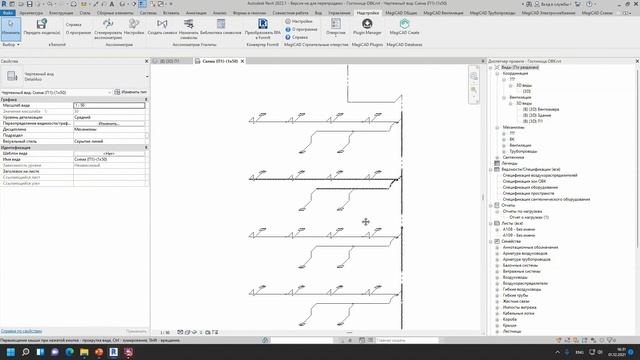Image resolution: width=640 pixels, height=360 pixels.
Task: Close the Свойства panel
Action: (x=147, y=61)
